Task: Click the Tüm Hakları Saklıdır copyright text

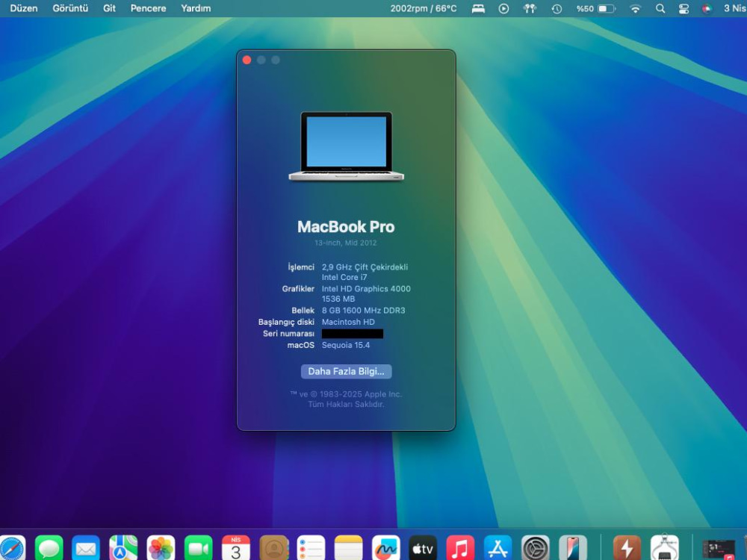Action: tap(346, 404)
